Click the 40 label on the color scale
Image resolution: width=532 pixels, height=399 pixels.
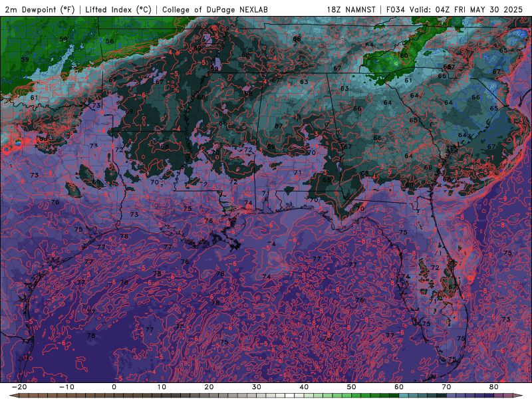[x=304, y=387]
